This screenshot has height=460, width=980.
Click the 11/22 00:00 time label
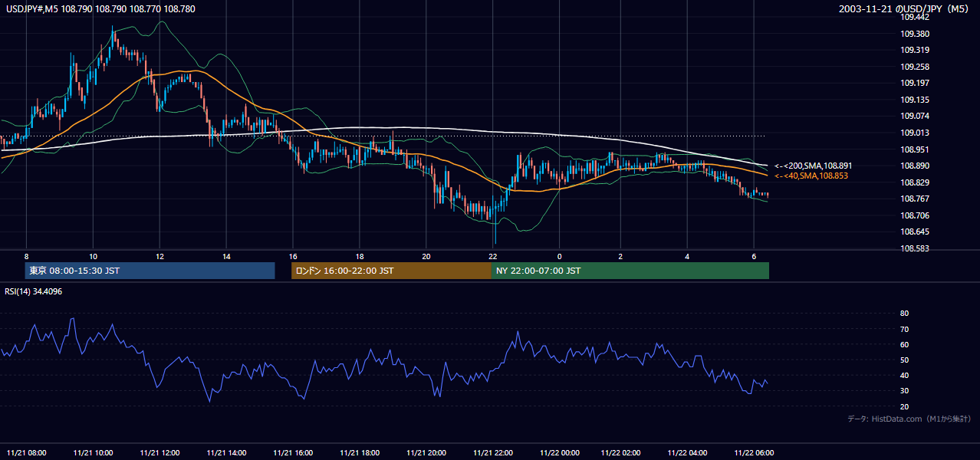560,452
